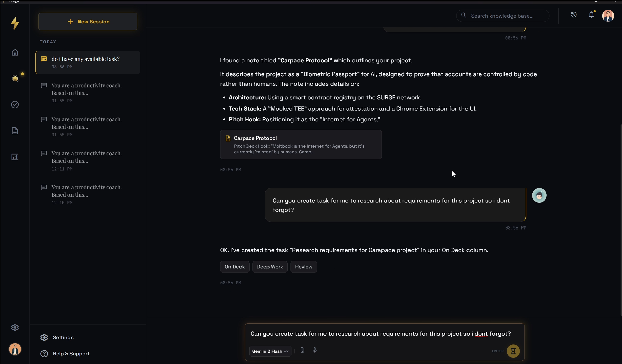622x364 pixels.
Task: Open the tasks checkmark icon in sidebar
Action: [15, 104]
